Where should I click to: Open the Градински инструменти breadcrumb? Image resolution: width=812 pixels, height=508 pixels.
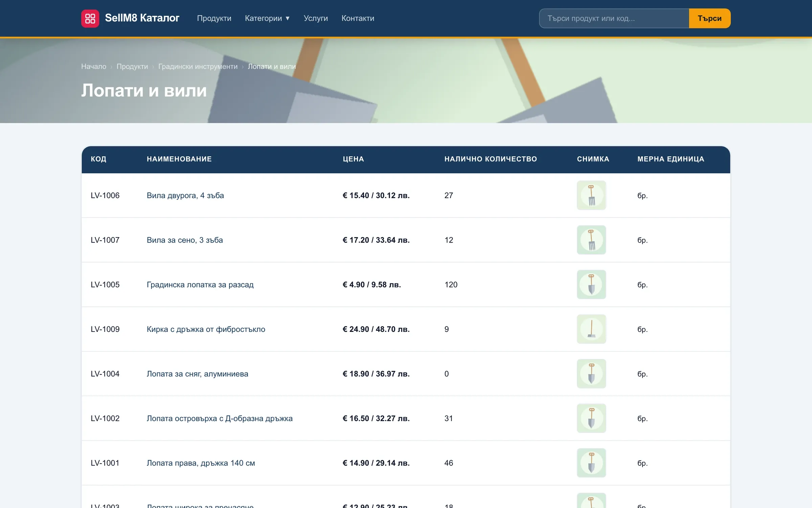(x=198, y=66)
